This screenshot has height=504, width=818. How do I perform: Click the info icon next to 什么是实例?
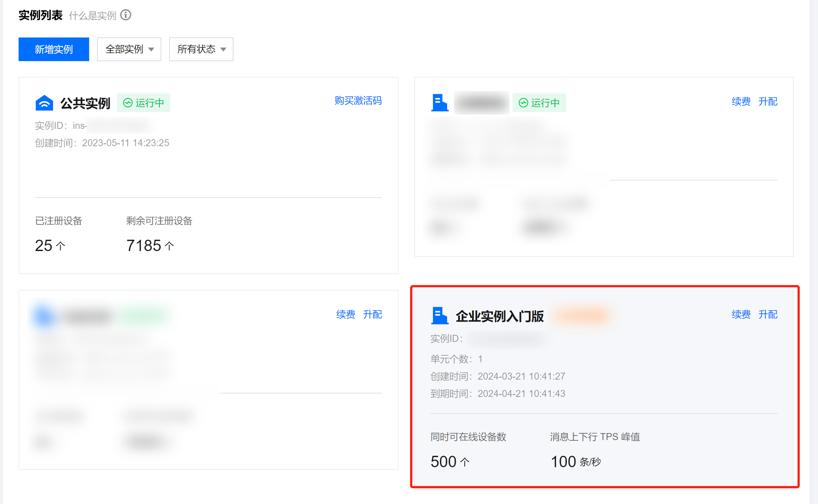[126, 15]
